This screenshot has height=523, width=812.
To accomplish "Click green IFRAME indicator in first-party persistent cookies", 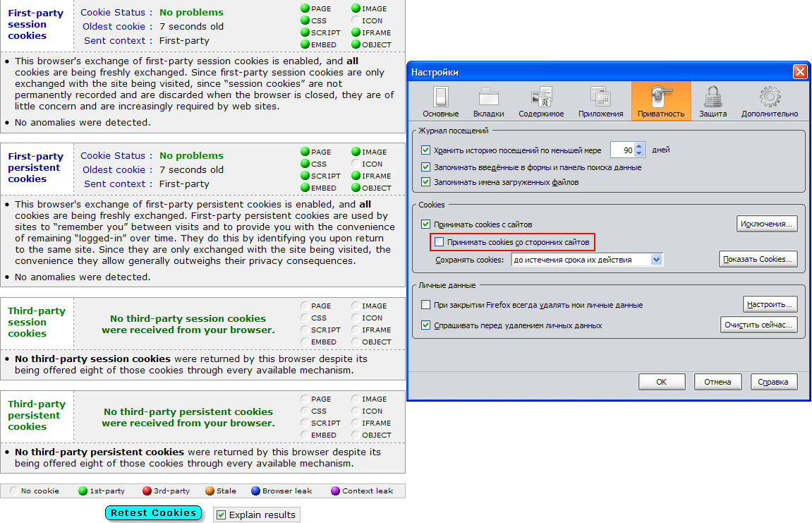I will tap(356, 176).
